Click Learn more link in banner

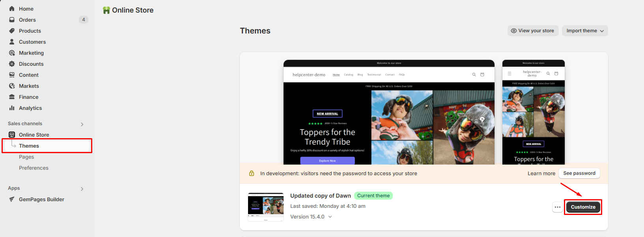pyautogui.click(x=541, y=173)
